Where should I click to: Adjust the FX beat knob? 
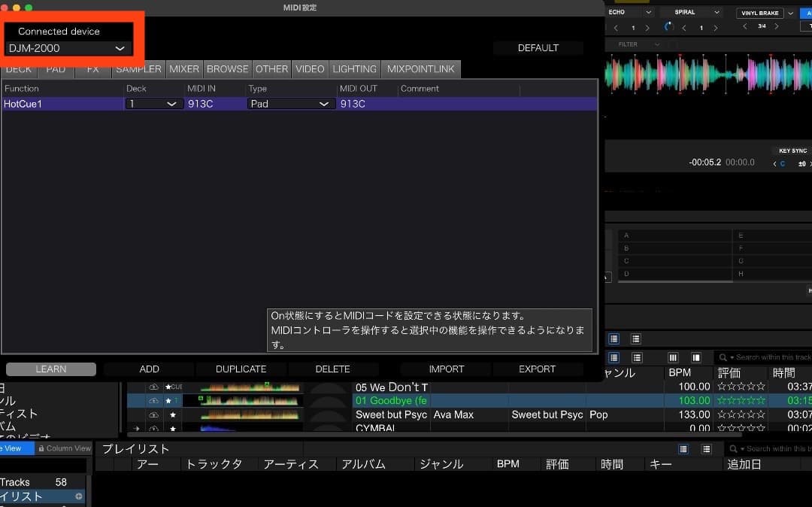coord(666,26)
